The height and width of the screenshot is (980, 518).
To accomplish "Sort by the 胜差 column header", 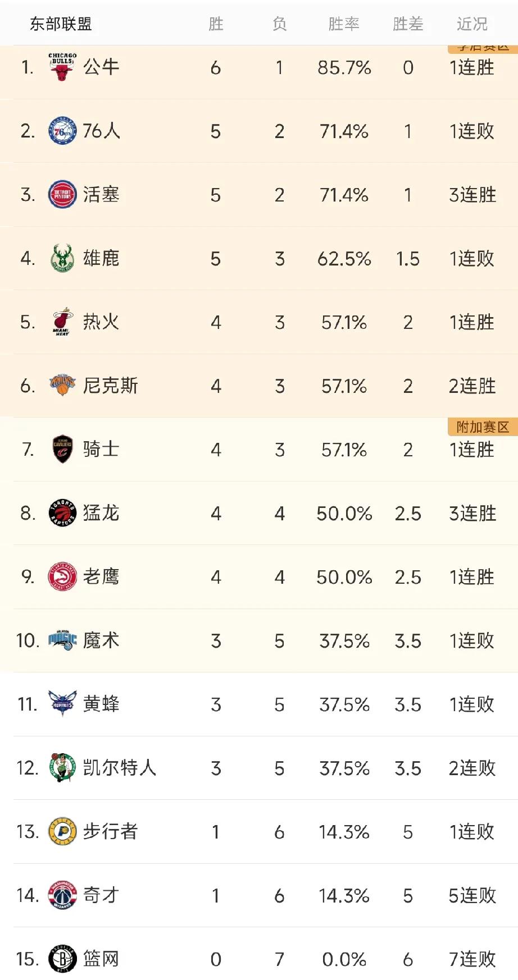I will pyautogui.click(x=408, y=24).
